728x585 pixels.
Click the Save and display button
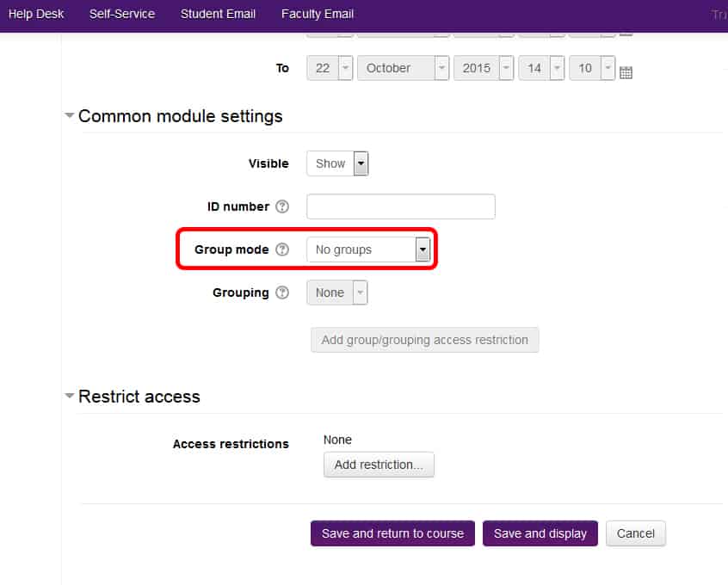click(x=540, y=533)
